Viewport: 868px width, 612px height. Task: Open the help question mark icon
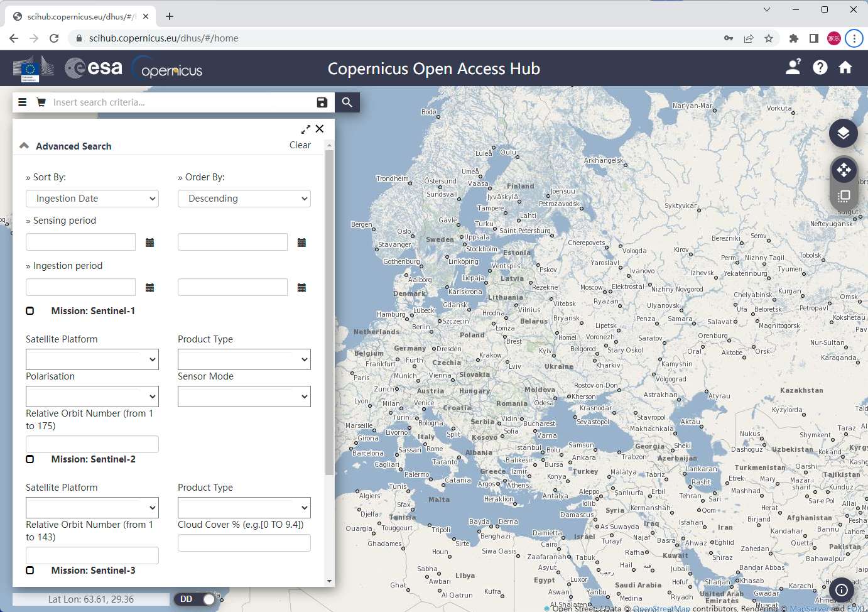(x=820, y=67)
